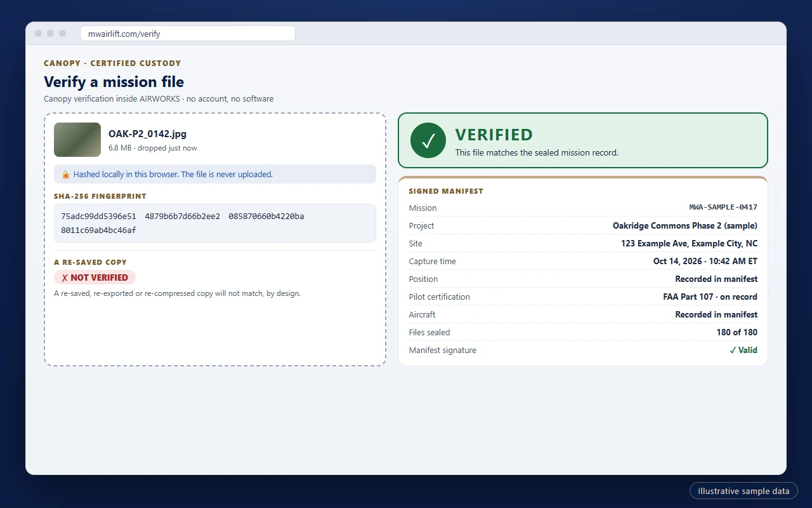Click the Illustrative sample data pill
The width and height of the screenshot is (812, 508).
(x=743, y=491)
